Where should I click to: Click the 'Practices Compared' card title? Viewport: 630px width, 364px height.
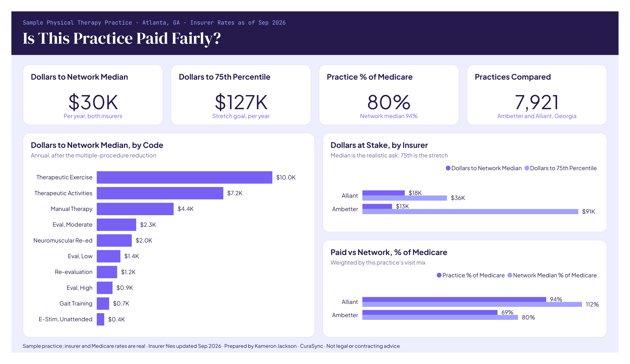point(513,77)
